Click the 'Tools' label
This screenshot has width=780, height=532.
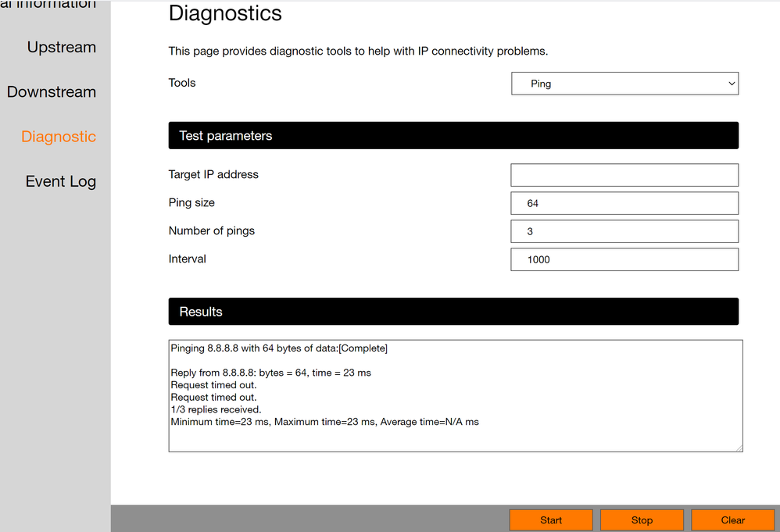point(182,83)
